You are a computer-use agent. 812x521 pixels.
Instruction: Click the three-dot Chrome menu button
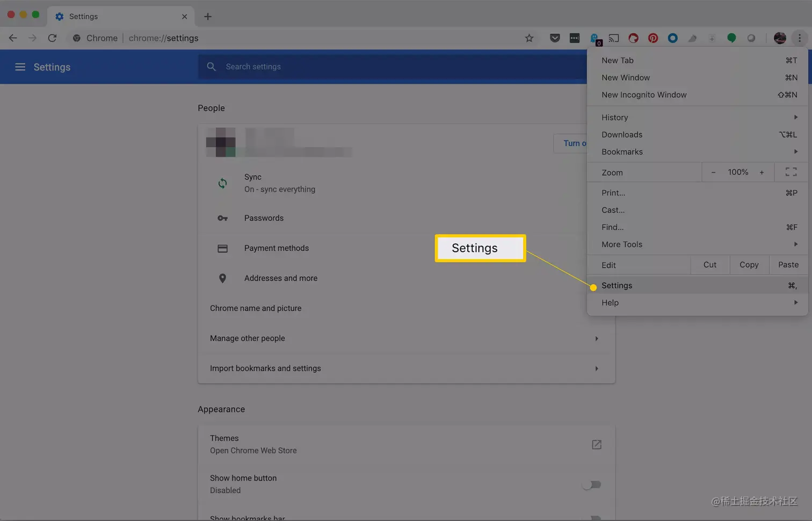(x=800, y=38)
